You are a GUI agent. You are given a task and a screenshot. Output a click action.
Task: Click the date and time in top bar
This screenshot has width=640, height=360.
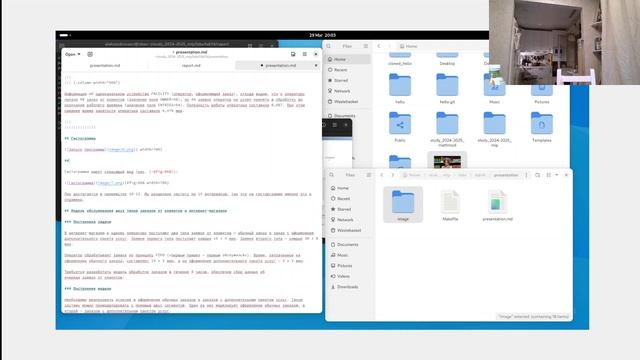point(322,35)
